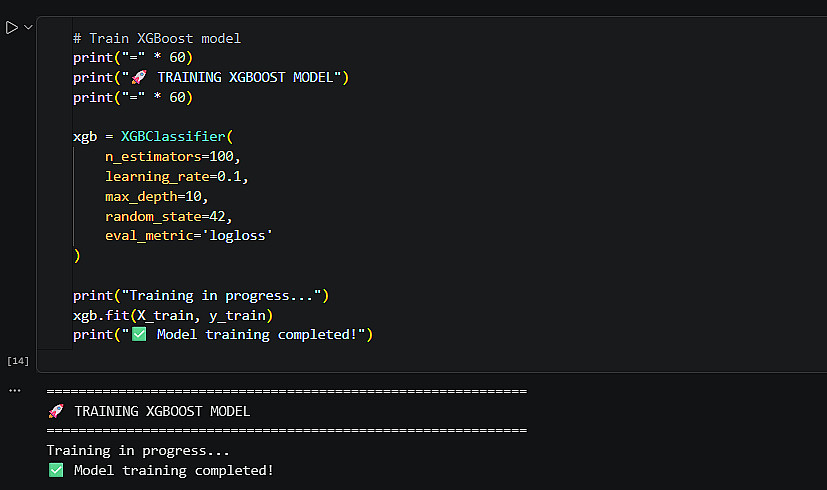The height and width of the screenshot is (490, 827).
Task: Click the random_state=42 parameter line
Action: click(173, 216)
